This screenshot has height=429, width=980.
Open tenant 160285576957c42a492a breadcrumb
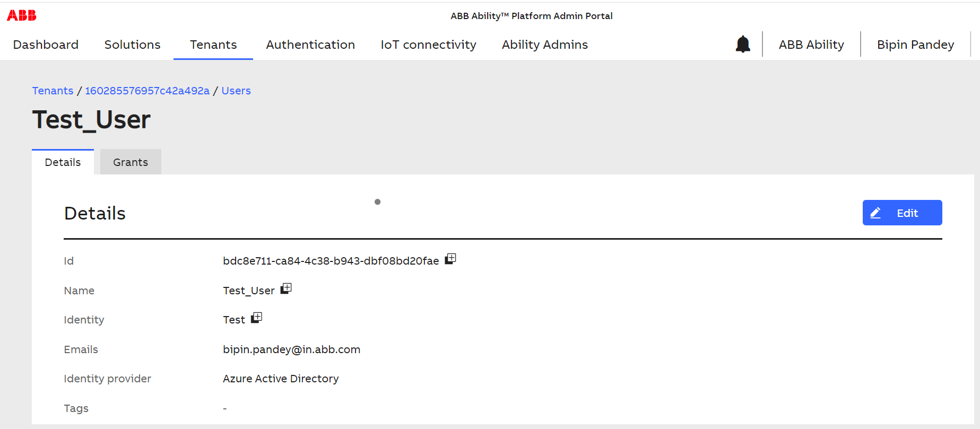click(147, 91)
